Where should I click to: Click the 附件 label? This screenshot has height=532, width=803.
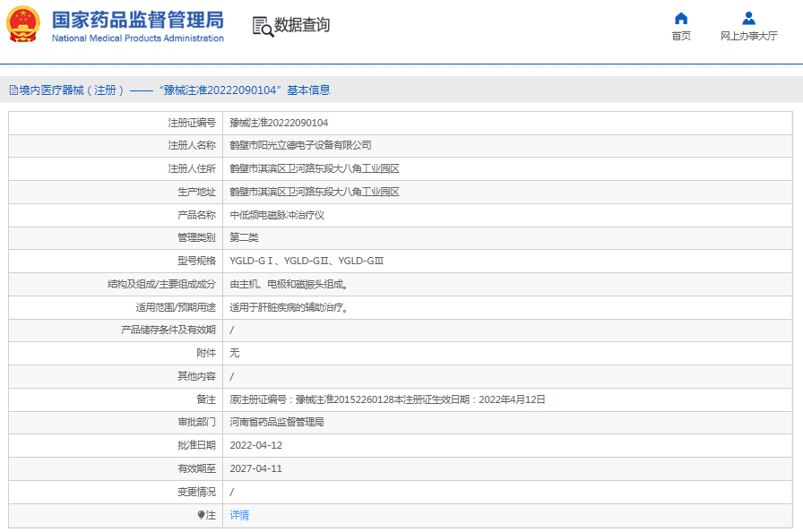(x=206, y=353)
